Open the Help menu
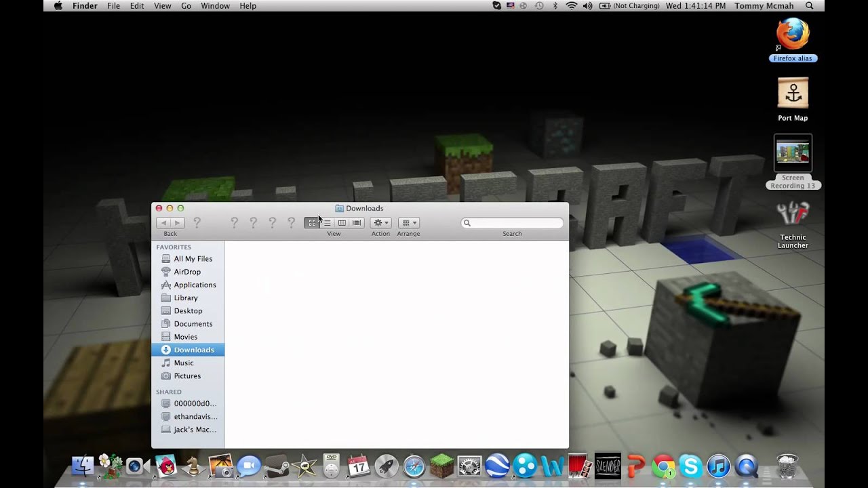This screenshot has height=488, width=868. tap(248, 5)
